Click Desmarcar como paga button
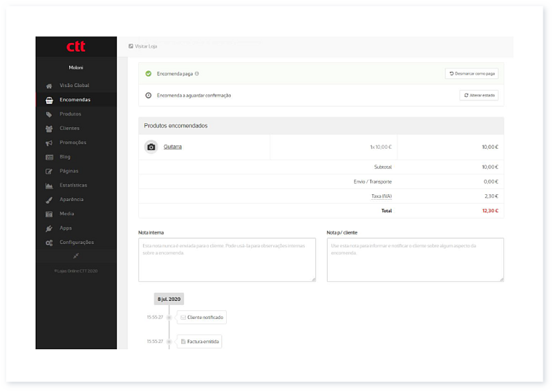 [x=471, y=74]
